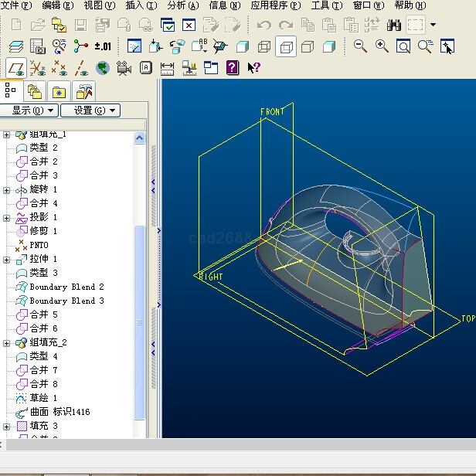Click the save disk icon
The width and height of the screenshot is (476, 476).
[x=80, y=25]
